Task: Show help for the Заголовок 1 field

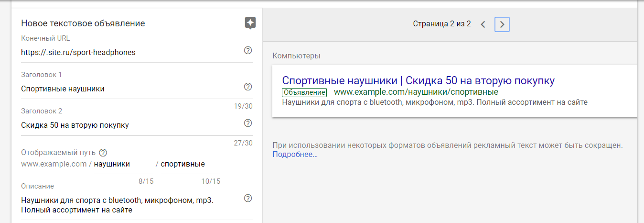Action: pos(248,87)
